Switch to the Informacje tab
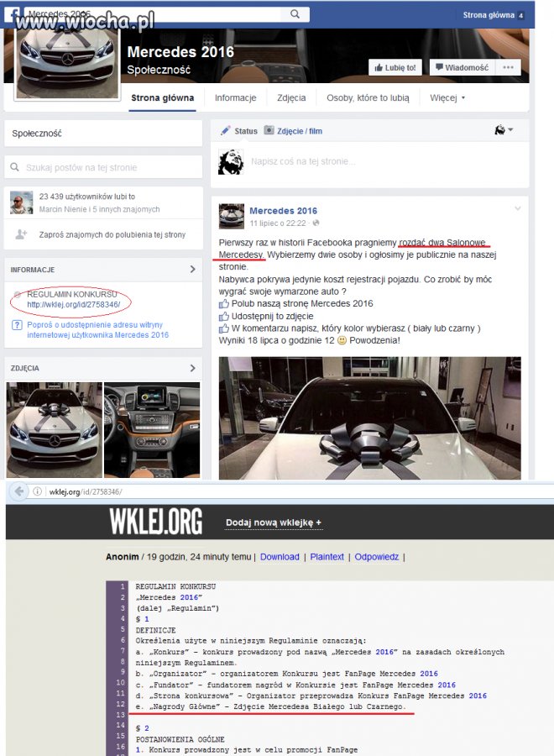 click(x=236, y=98)
